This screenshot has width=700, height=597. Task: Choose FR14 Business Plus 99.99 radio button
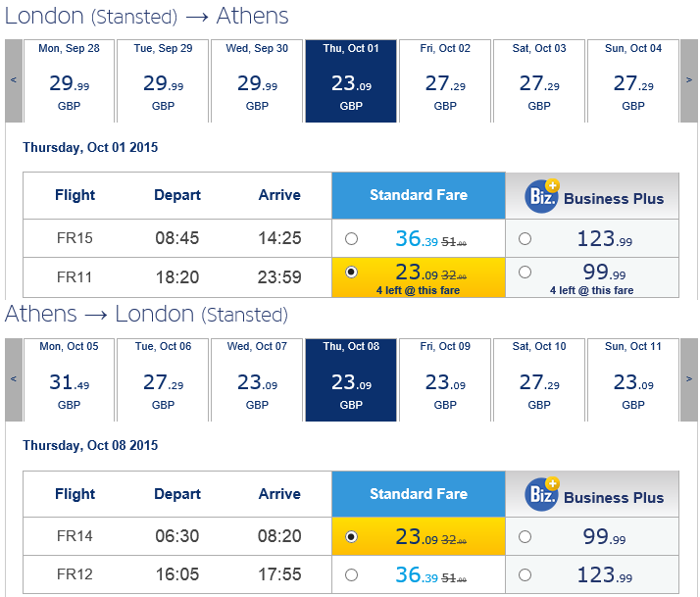coord(525,537)
